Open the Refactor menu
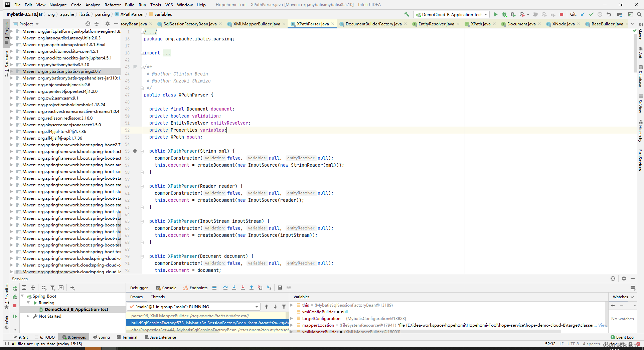Screen dimensions: 644x350 (x=113, y=5)
